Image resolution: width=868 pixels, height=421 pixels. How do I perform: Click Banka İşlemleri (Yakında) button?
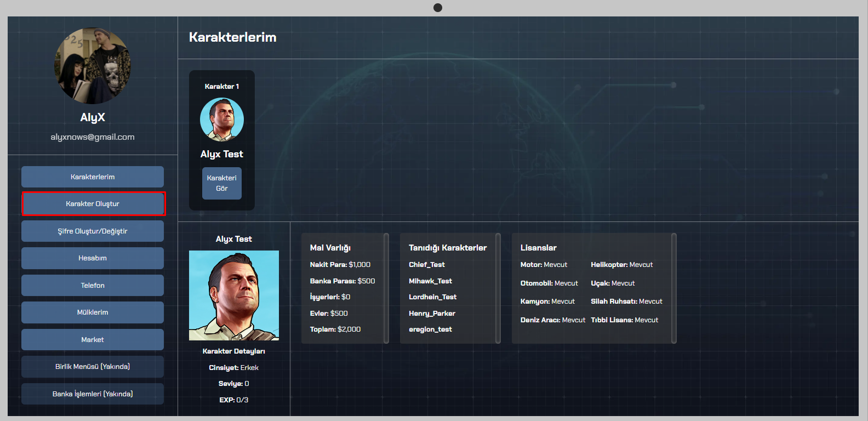coord(93,394)
